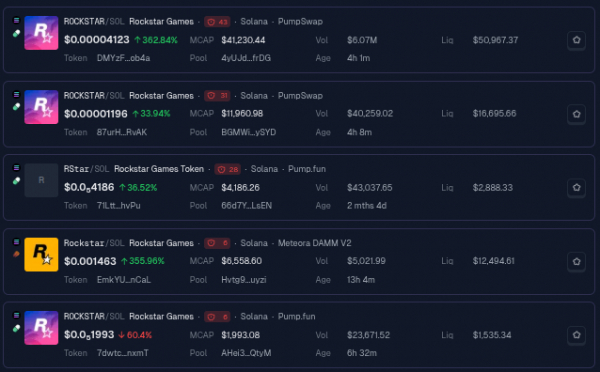This screenshot has height=372, width=600.
Task: Click the green pill icon in first row
Action: tap(16, 34)
